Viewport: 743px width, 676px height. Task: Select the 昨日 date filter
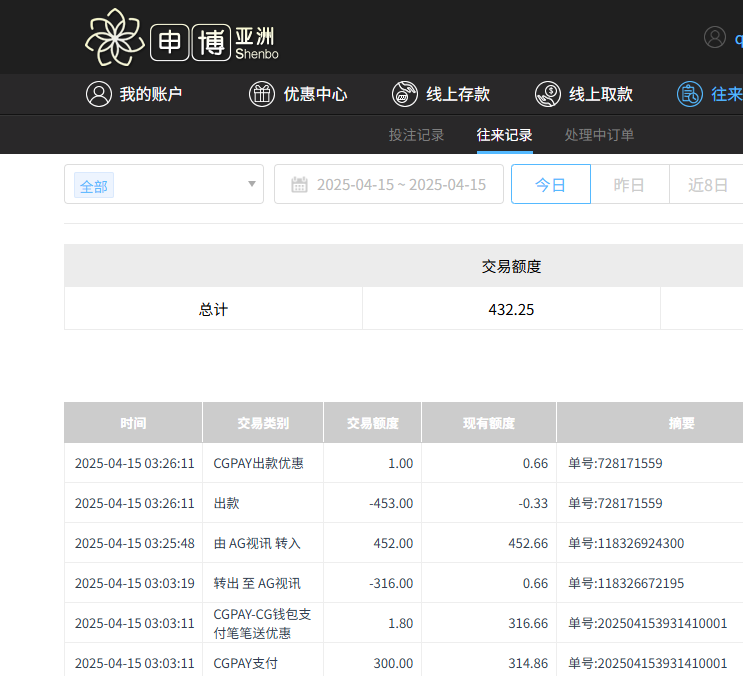[x=629, y=184]
